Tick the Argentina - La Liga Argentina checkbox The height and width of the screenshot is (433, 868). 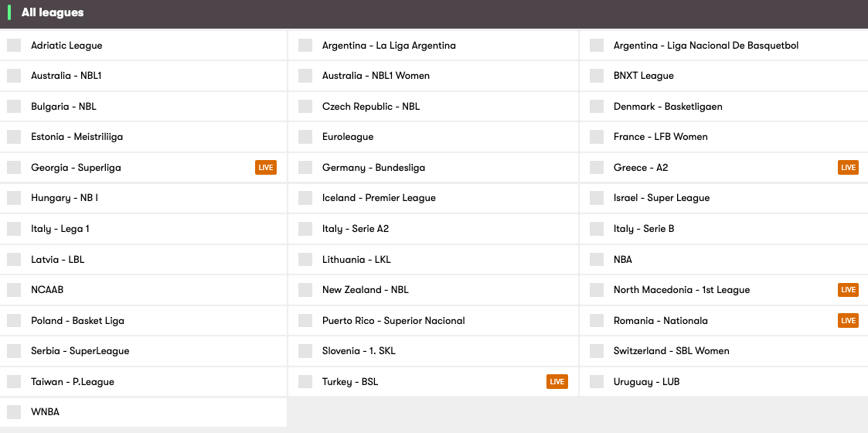coord(305,46)
